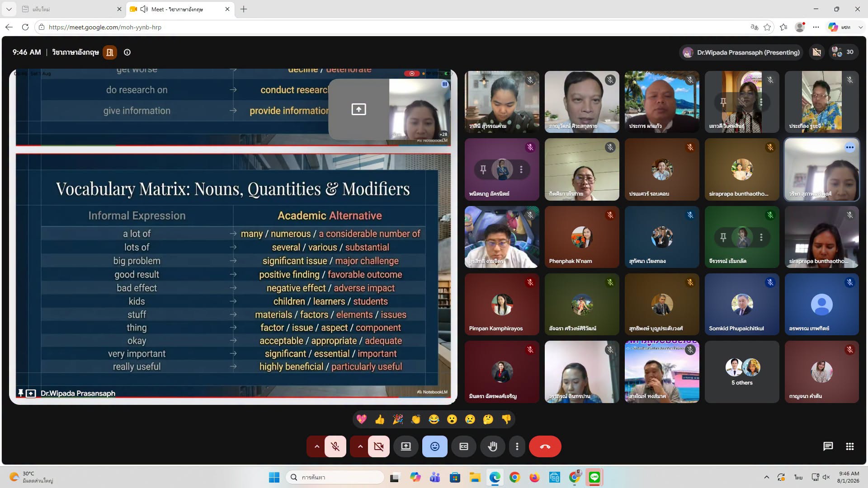Viewport: 868px width, 488px height.
Task: Click the taskbar search box
Action: pyautogui.click(x=335, y=477)
